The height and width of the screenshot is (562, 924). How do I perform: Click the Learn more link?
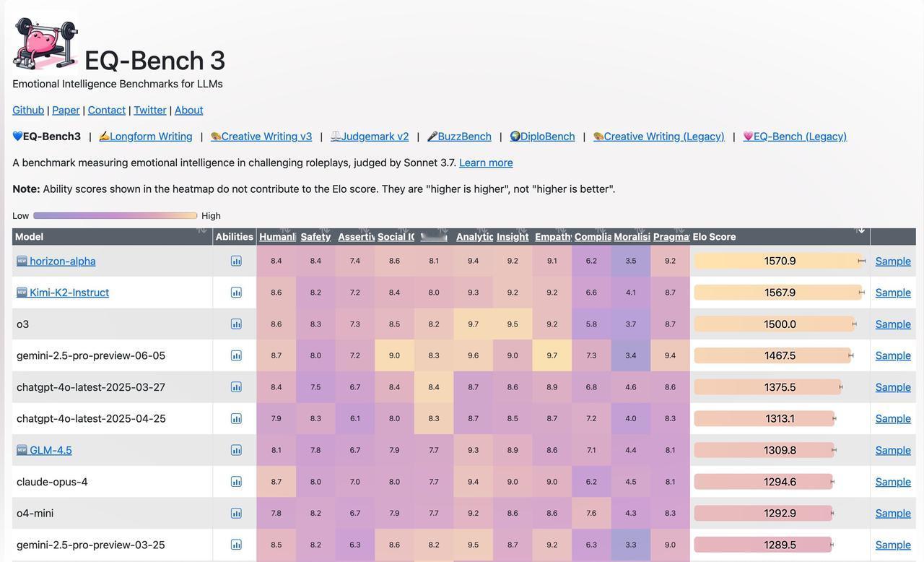tap(486, 163)
